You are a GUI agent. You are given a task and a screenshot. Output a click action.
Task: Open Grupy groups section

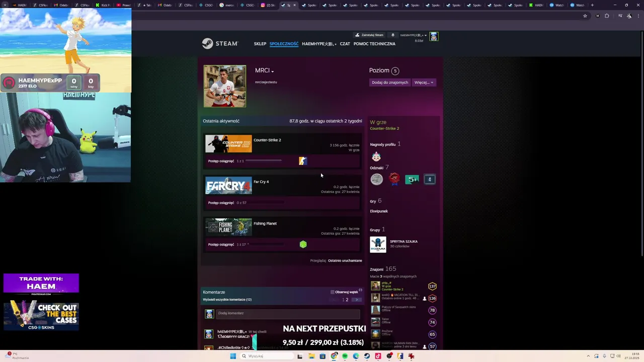(377, 230)
